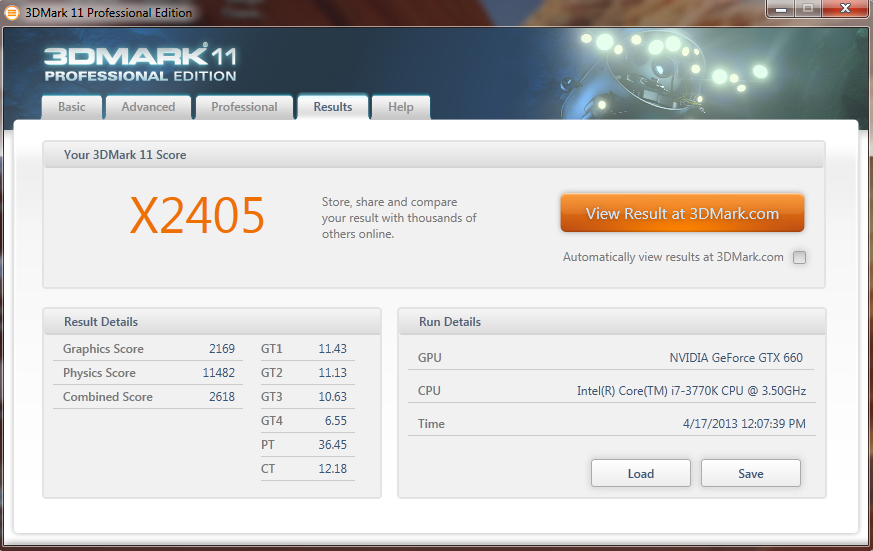Enable automatically view results at 3DMark.com checkbox

tap(800, 257)
